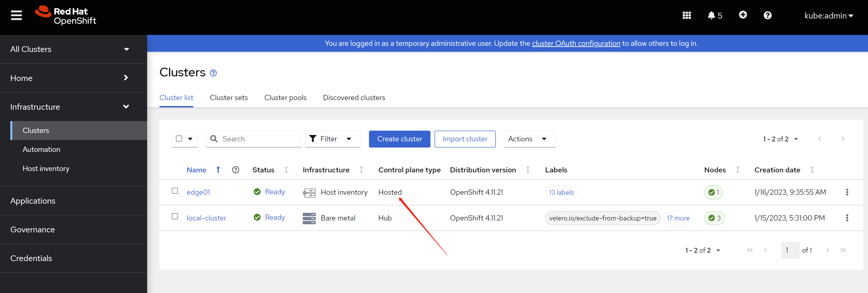The width and height of the screenshot is (868, 293).
Task: Open the cluster OAuth configuration link
Action: (576, 43)
